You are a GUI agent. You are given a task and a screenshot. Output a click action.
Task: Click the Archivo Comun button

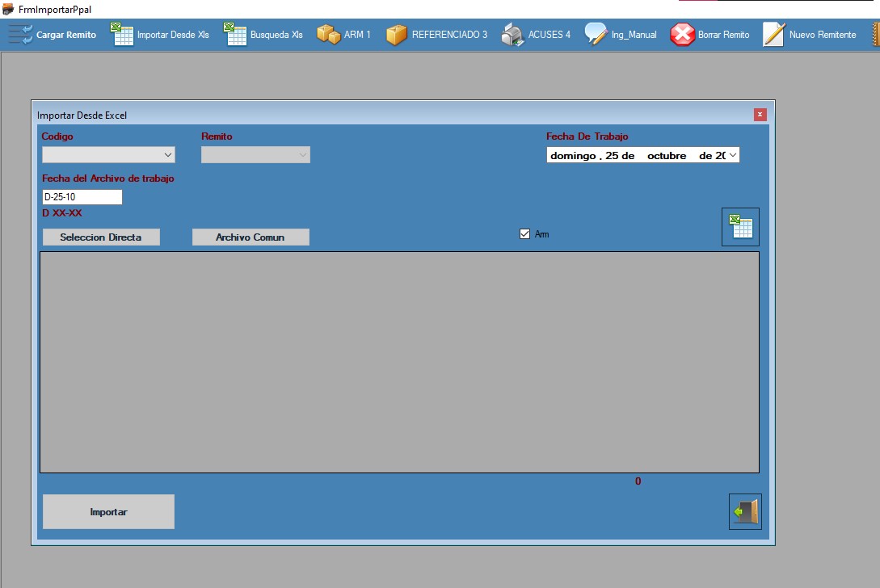point(251,237)
